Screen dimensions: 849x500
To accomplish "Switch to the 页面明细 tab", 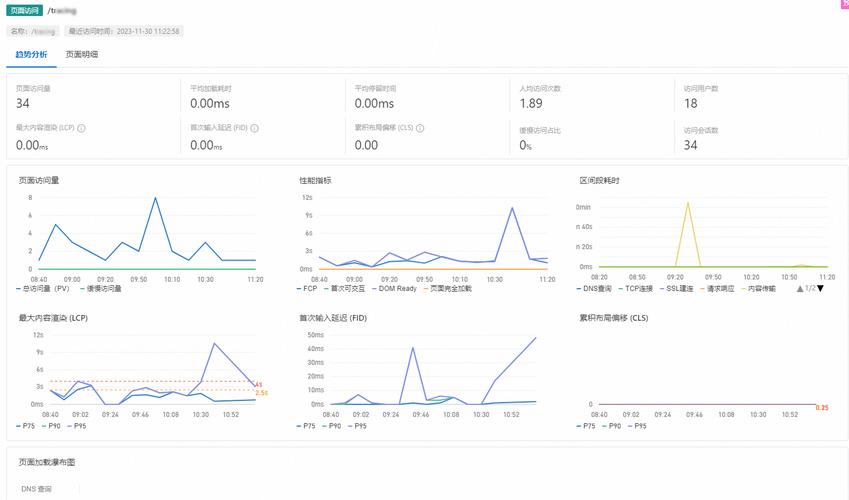I will click(82, 54).
